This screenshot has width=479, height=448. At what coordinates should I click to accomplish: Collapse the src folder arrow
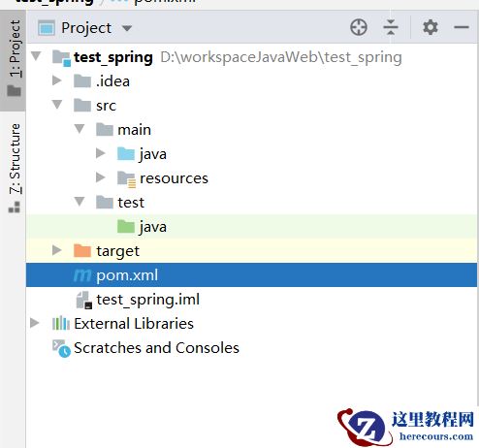coord(57,105)
